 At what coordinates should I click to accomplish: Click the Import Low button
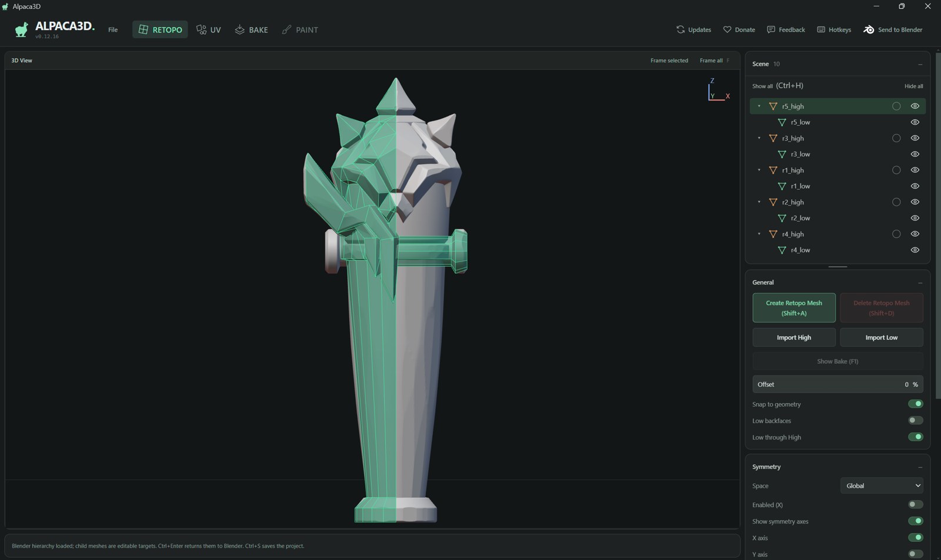click(882, 337)
